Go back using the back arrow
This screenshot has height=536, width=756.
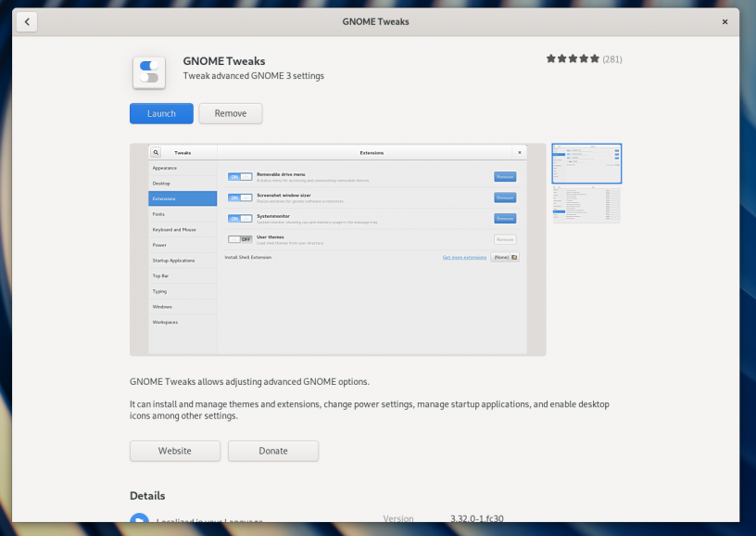(x=26, y=20)
